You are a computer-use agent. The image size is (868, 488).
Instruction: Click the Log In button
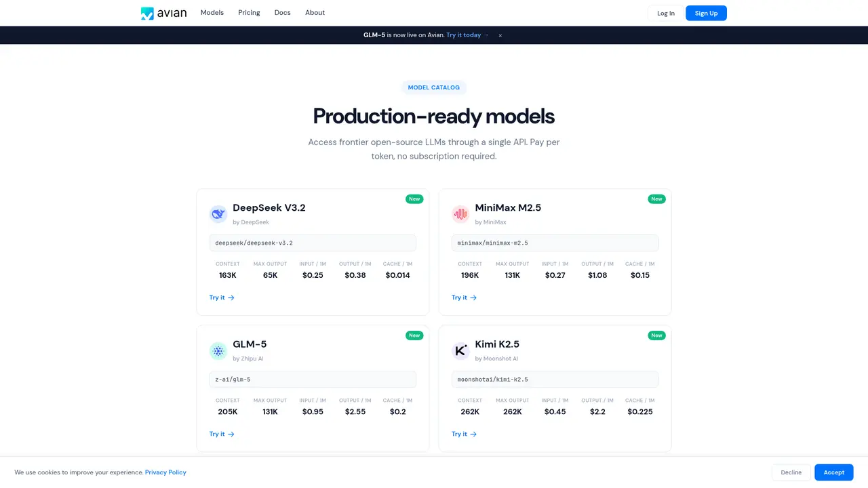(666, 13)
